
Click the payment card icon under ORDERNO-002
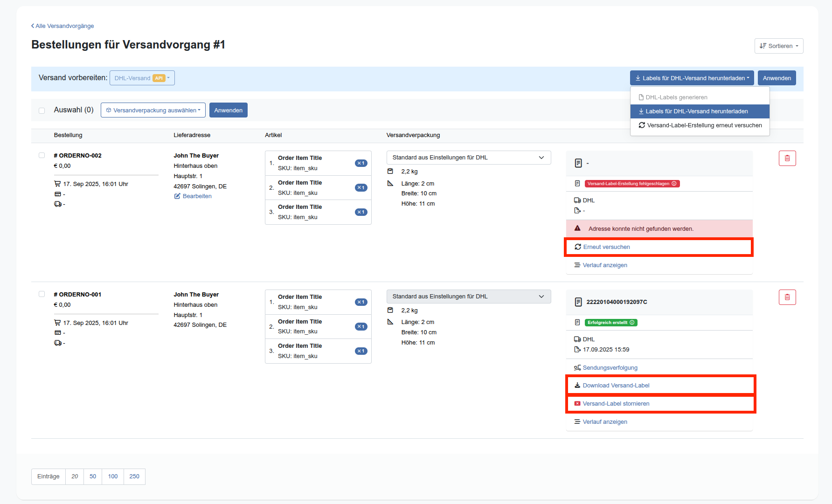[x=58, y=194]
